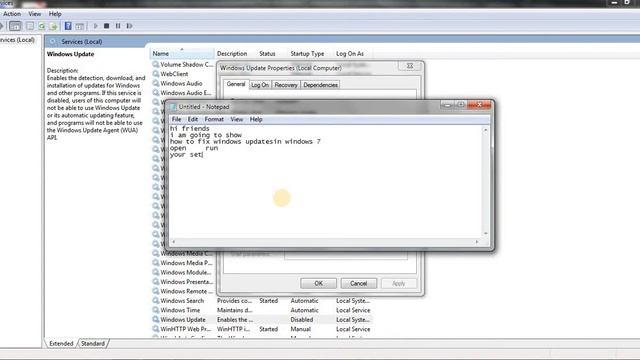
Task: Open Notepad's Edit menu
Action: pos(193,119)
